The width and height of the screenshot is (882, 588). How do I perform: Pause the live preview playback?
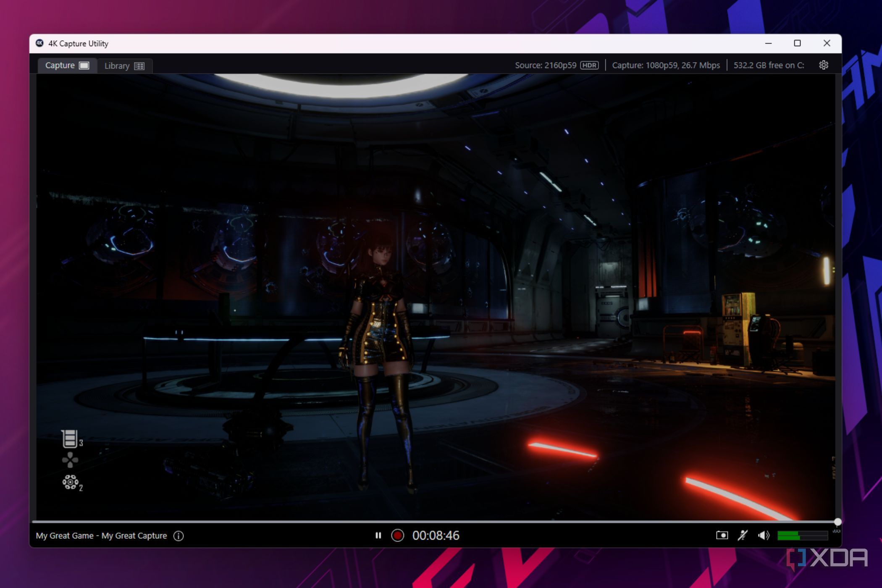click(378, 535)
